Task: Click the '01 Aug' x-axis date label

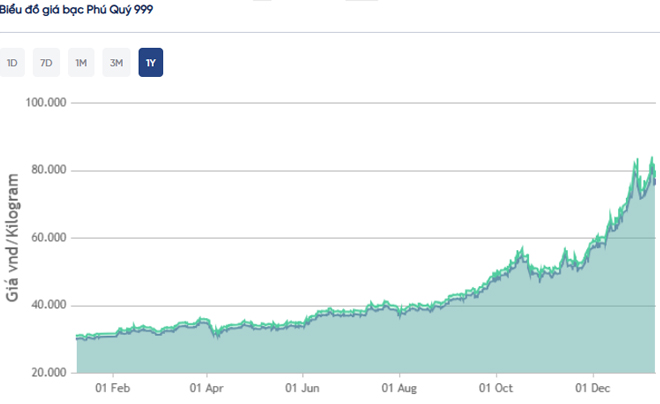Action: click(400, 387)
